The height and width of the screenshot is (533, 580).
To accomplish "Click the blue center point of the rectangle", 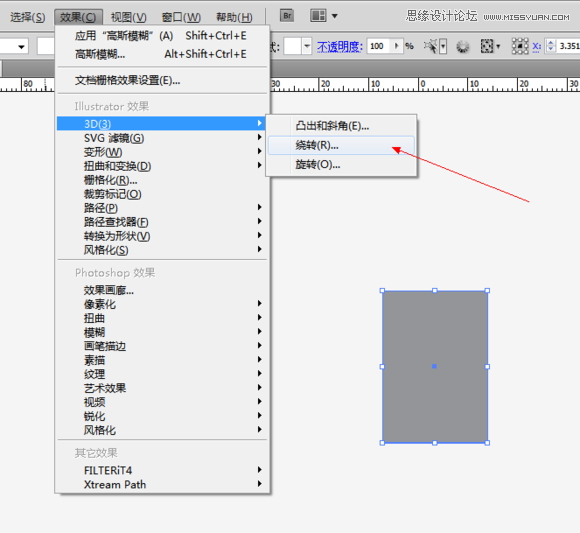I will point(435,366).
